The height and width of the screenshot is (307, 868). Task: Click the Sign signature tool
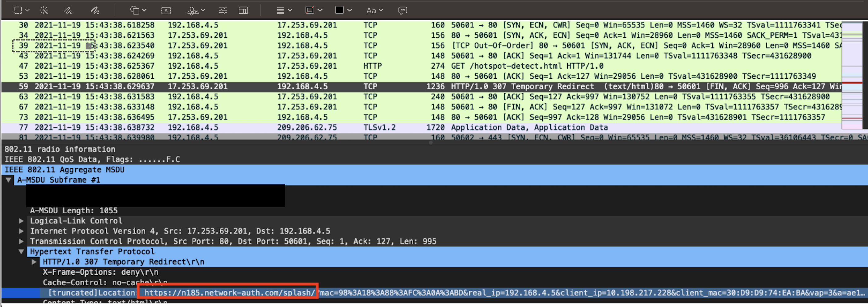(x=194, y=10)
